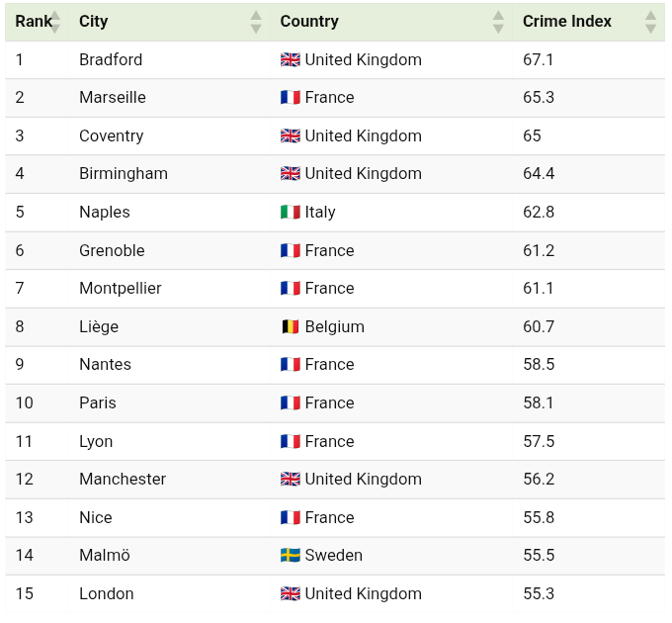Click the Swedish flag beside Malmö

tap(290, 556)
